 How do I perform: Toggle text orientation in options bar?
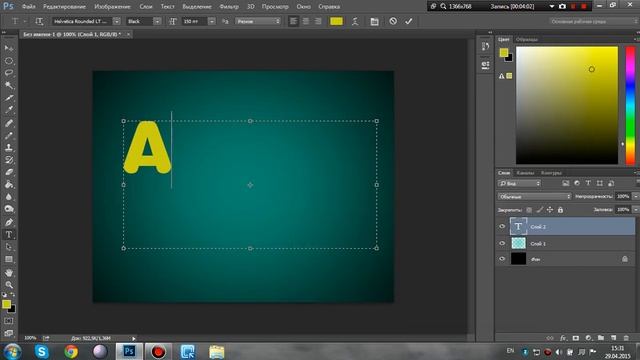coord(39,21)
